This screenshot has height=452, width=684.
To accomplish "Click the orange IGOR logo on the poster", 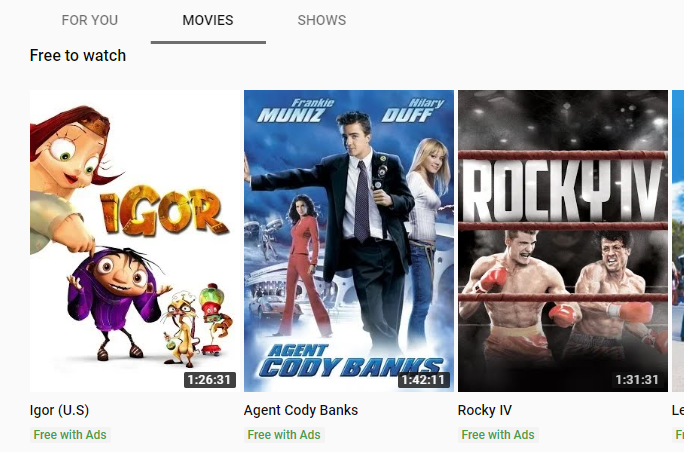I will tap(164, 212).
